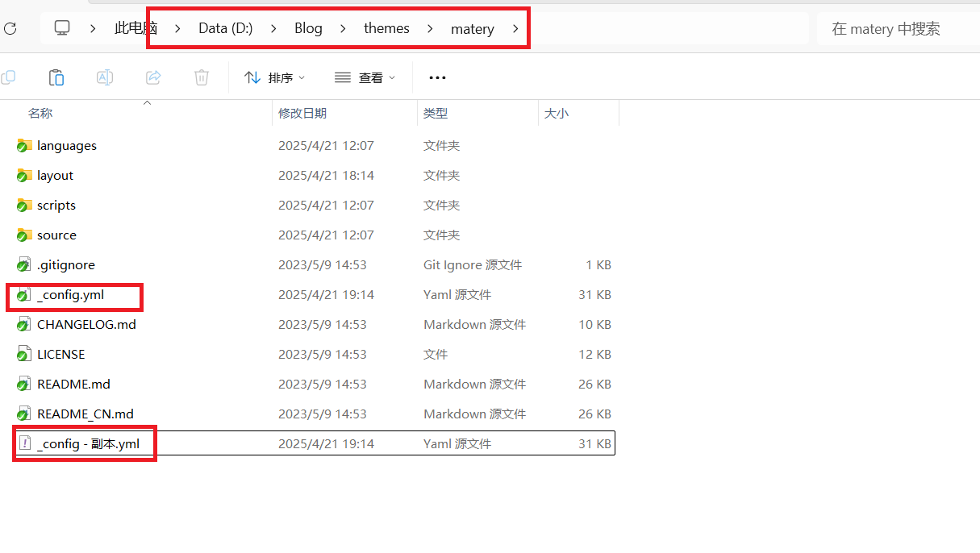Go to themes folder in breadcrumb

386,28
